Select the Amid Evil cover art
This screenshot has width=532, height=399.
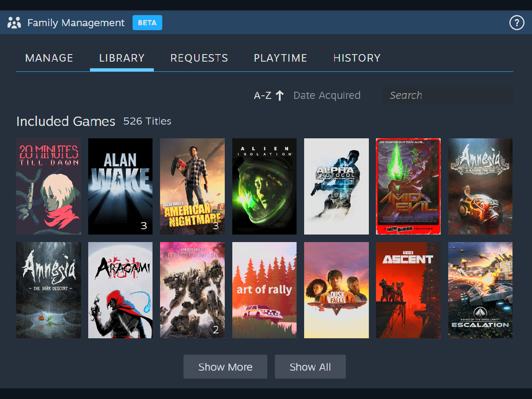(x=408, y=186)
